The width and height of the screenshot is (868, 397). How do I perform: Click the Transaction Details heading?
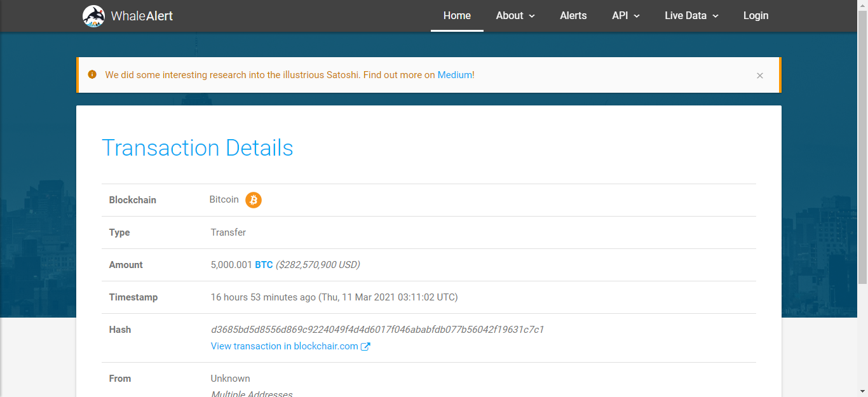(198, 147)
